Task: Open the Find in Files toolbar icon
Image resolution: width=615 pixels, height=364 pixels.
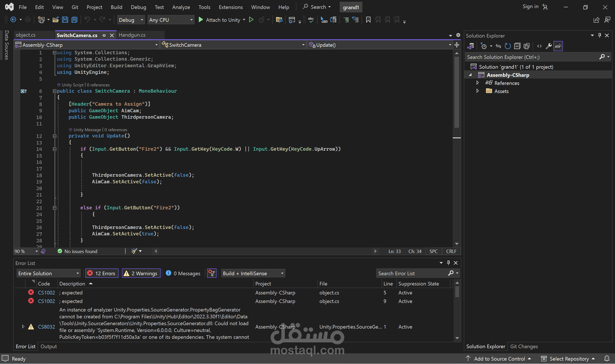Action: point(279,20)
